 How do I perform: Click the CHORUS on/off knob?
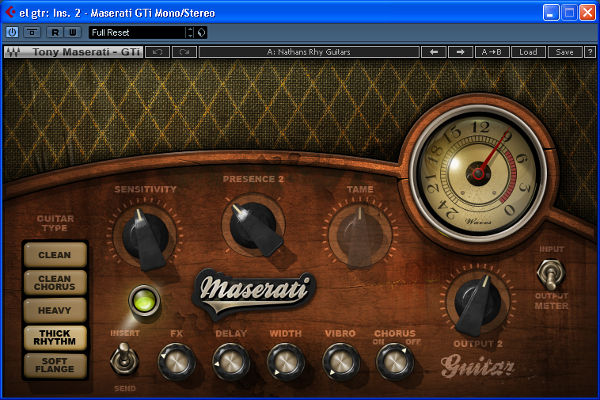395,362
